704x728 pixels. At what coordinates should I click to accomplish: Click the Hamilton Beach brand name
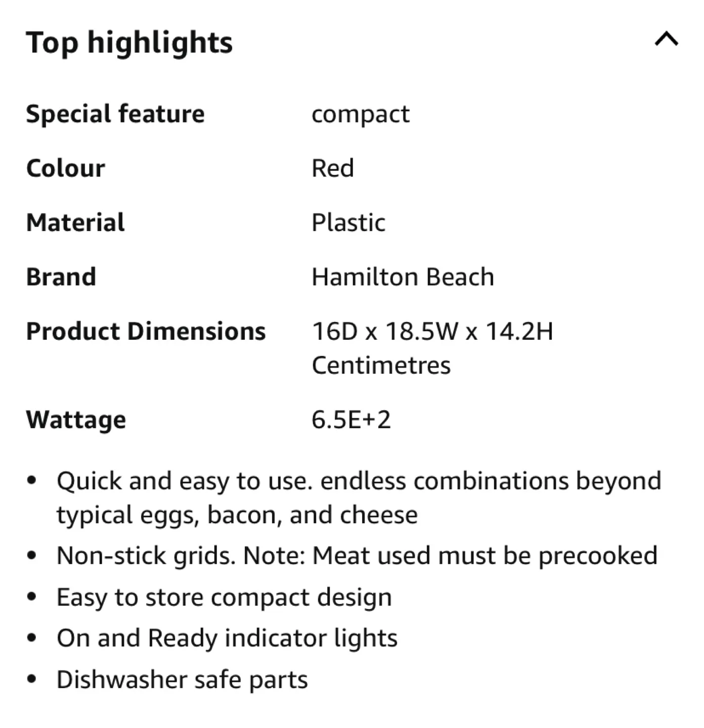403,276
